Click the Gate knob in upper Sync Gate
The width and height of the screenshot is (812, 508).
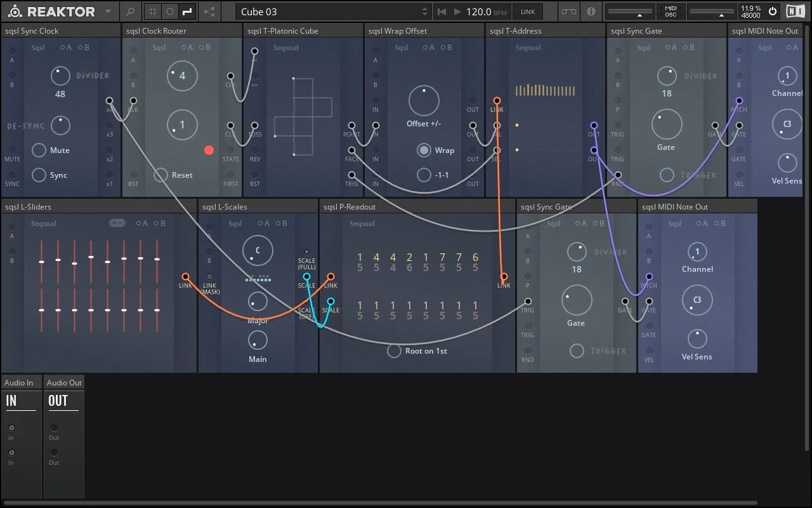[x=667, y=124]
